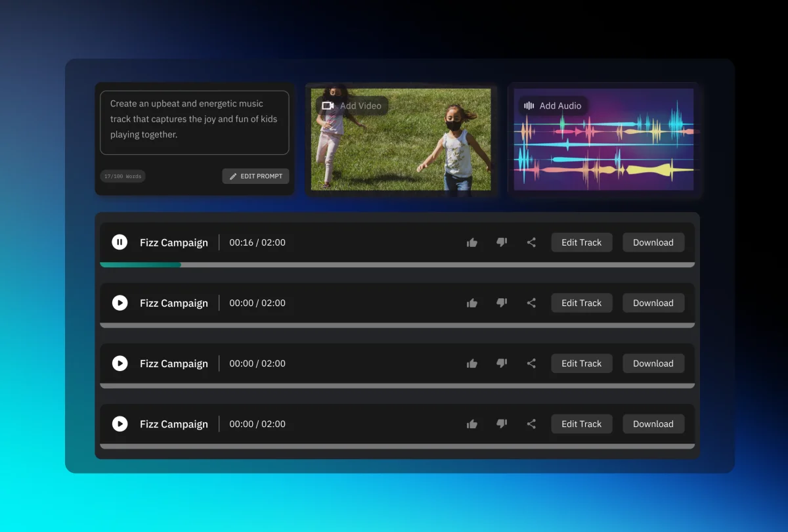Share the bottom Fizz Campaign track
The image size is (788, 532).
pyautogui.click(x=531, y=424)
